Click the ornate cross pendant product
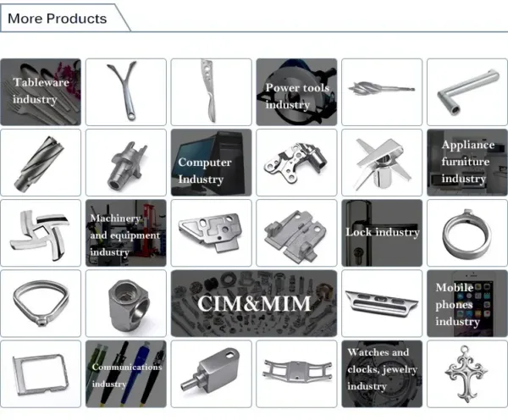The width and height of the screenshot is (508, 420). coord(467,373)
